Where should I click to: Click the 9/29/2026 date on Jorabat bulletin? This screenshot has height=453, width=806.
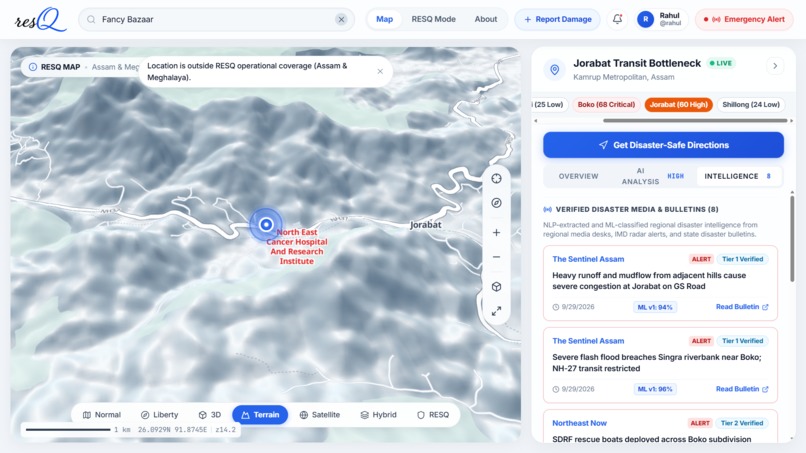pyautogui.click(x=574, y=307)
